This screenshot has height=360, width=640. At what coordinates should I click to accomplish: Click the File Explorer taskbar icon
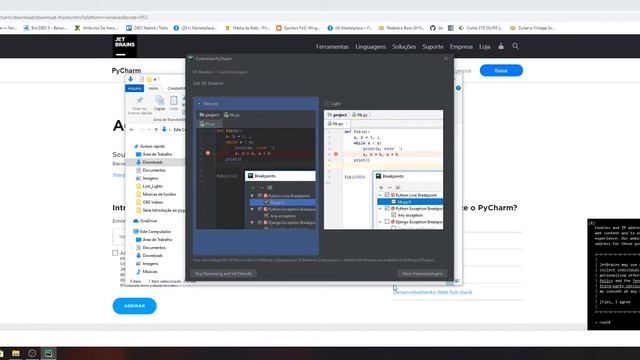pyautogui.click(x=16, y=353)
